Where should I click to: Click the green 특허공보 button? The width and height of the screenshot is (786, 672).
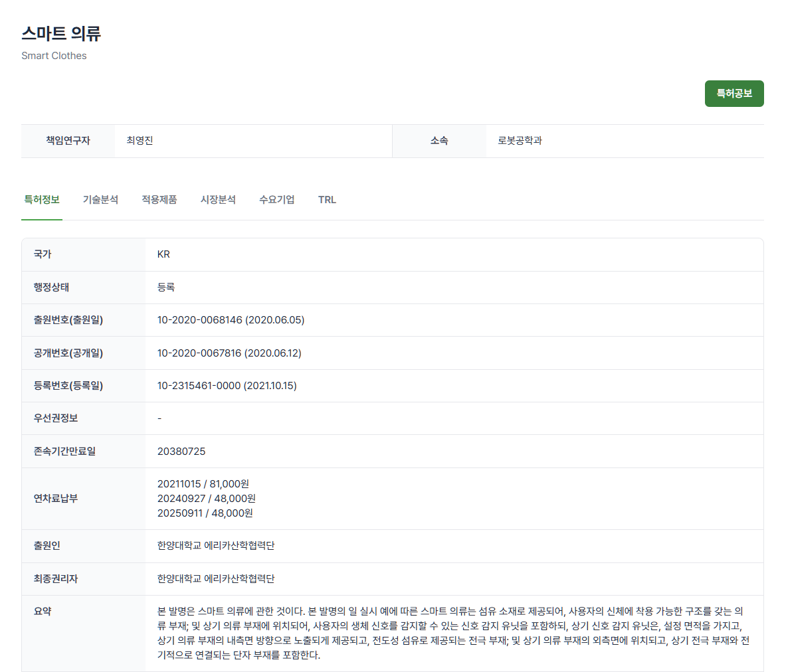click(x=734, y=93)
